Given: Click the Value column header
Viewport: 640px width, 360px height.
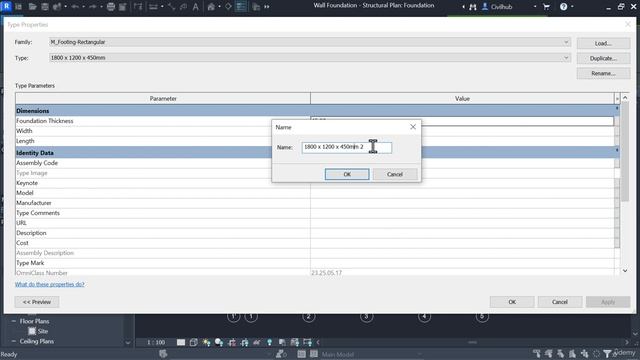Looking at the screenshot, I should [462, 98].
